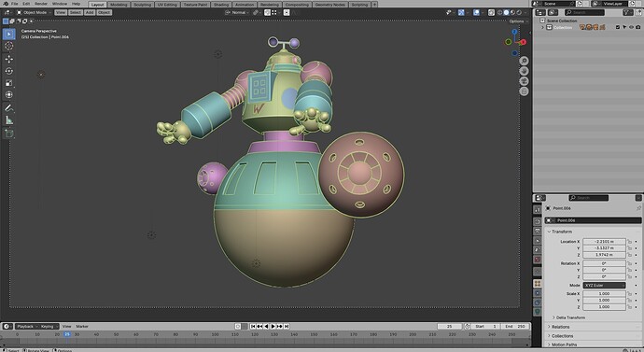Image resolution: width=644 pixels, height=352 pixels.
Task: Open the Object properties tab
Action: tap(538, 284)
